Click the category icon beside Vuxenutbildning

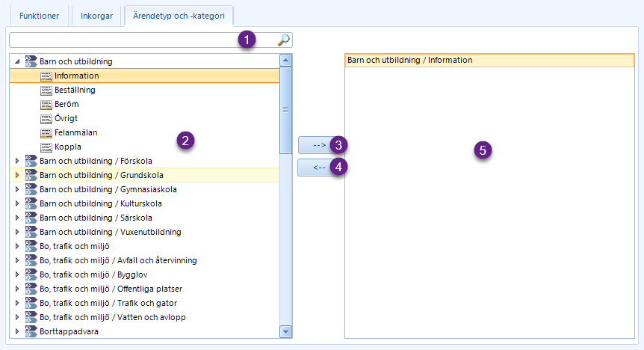[x=31, y=232]
